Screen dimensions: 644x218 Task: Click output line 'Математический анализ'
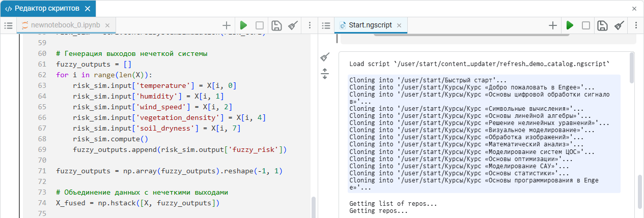point(464,144)
